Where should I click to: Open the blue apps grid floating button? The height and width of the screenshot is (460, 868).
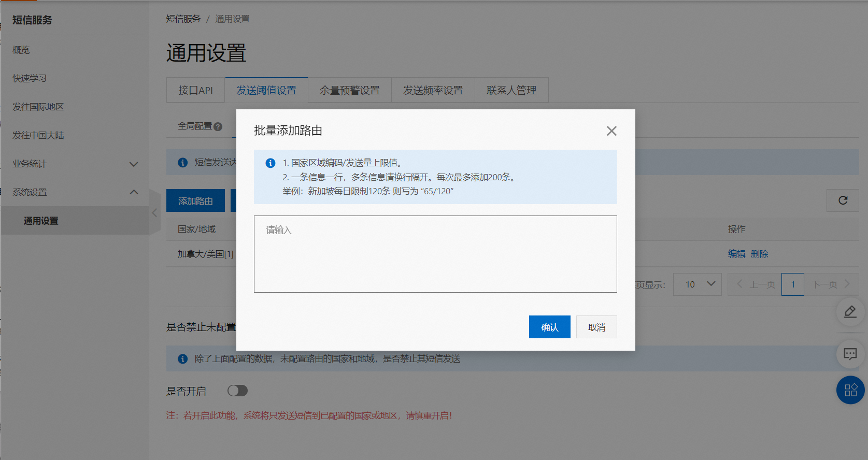pos(850,390)
